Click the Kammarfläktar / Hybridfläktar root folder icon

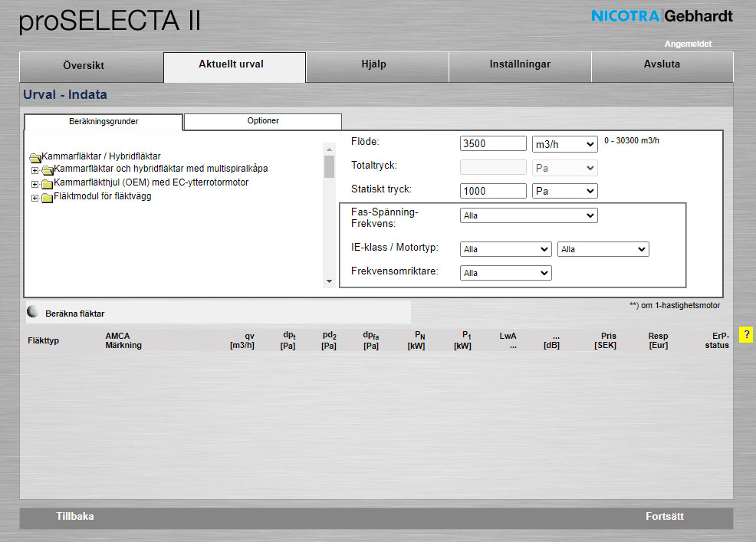point(35,157)
